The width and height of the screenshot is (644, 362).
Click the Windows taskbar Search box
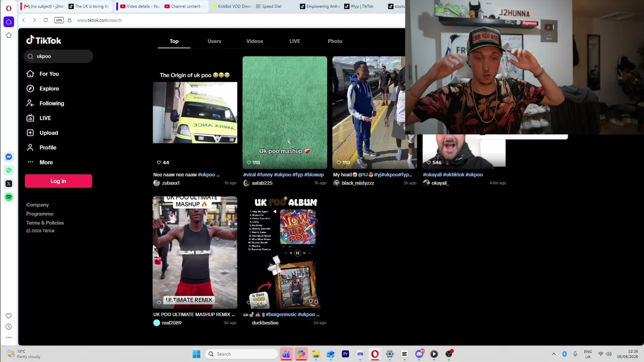242,354
